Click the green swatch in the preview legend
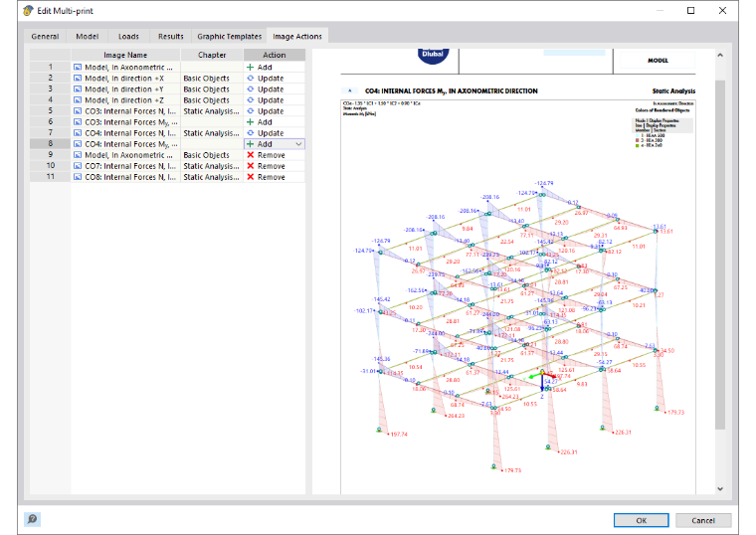 (x=638, y=145)
